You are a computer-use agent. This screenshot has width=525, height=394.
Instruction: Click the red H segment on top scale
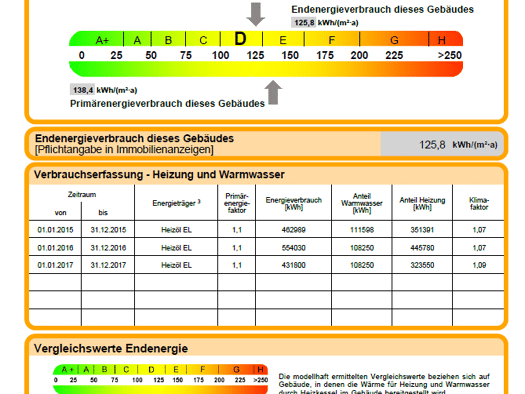(x=444, y=40)
